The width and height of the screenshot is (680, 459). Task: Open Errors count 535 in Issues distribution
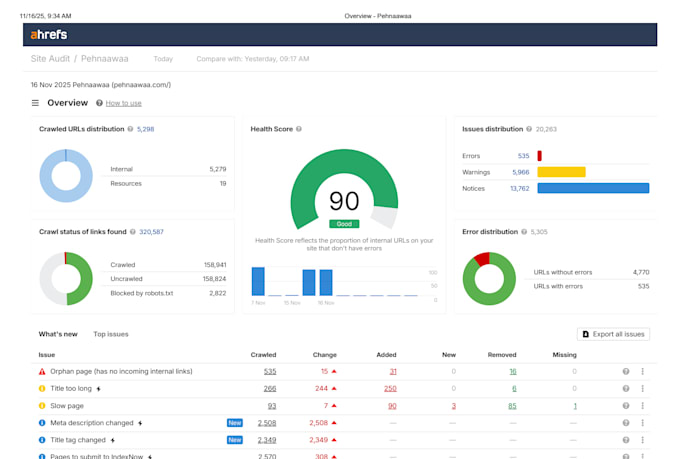click(523, 156)
